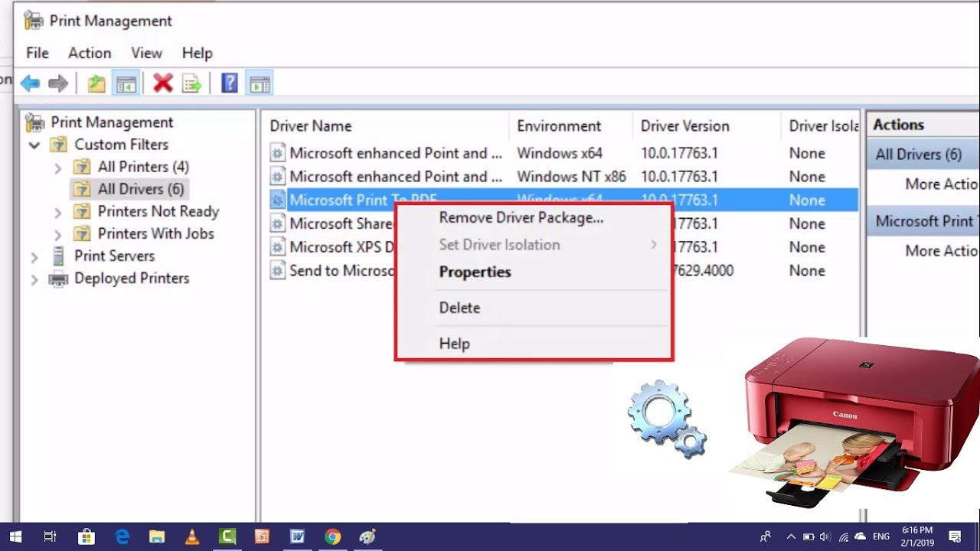Open the Action menu

tap(90, 53)
